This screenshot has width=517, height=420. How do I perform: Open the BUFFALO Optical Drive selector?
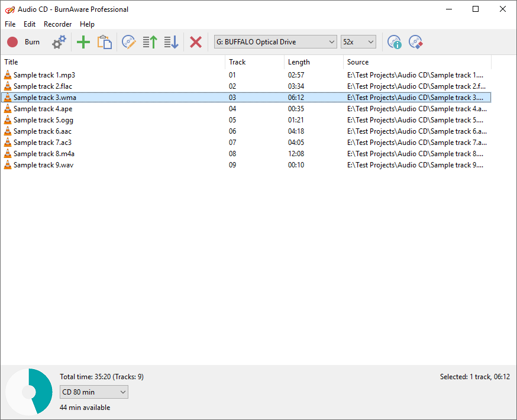coord(275,41)
